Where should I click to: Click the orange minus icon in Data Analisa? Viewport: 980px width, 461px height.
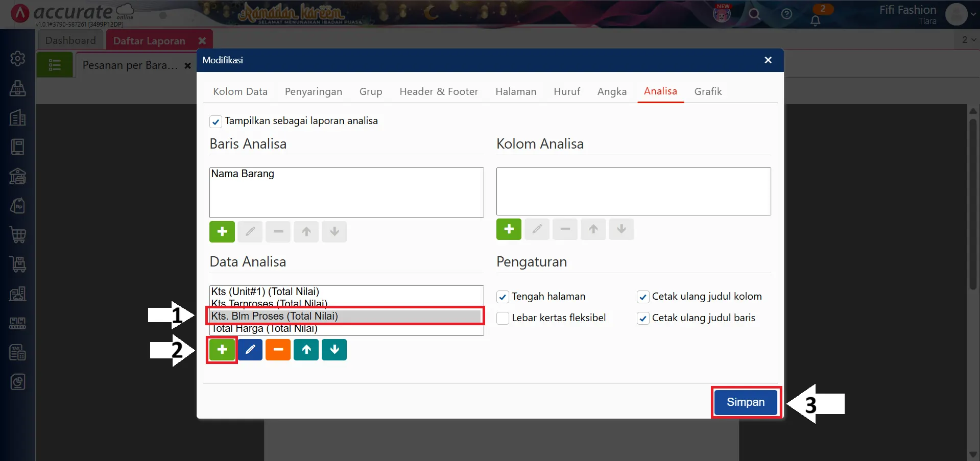278,350
